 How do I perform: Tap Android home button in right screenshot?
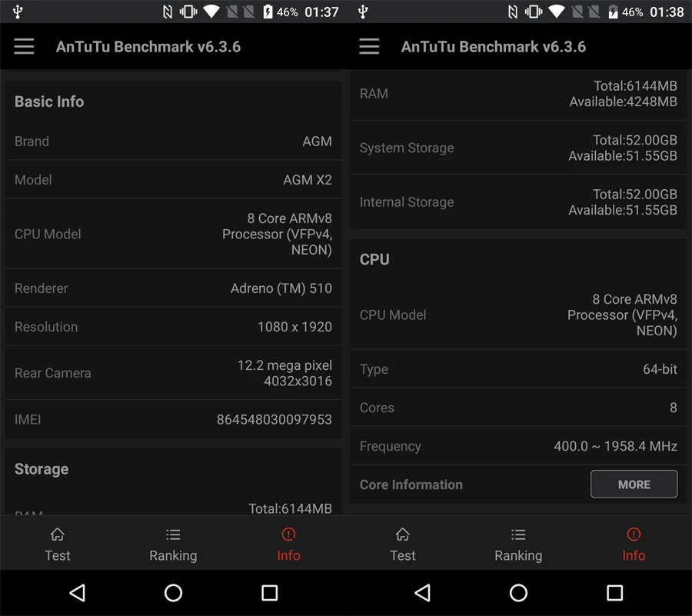(x=518, y=593)
